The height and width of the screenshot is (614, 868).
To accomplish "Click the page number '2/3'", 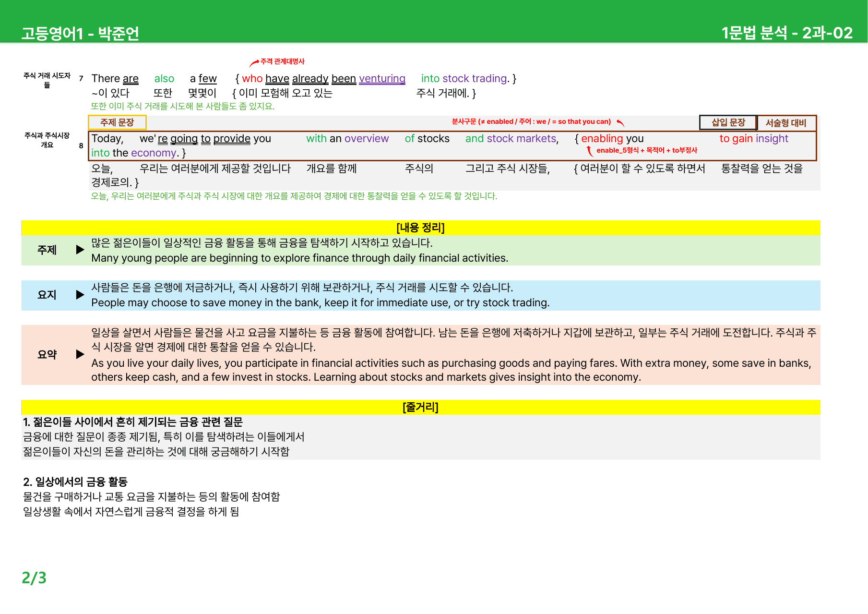I will pyautogui.click(x=34, y=578).
